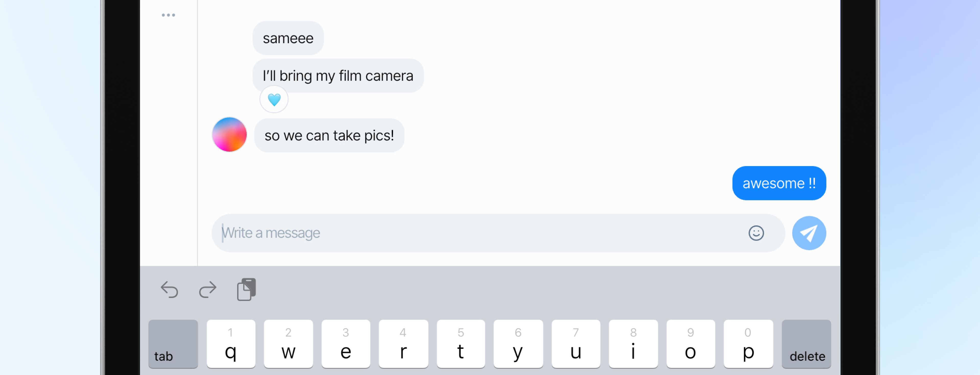Tap the undo arrow above keyboard
980x375 pixels.
pos(169,290)
